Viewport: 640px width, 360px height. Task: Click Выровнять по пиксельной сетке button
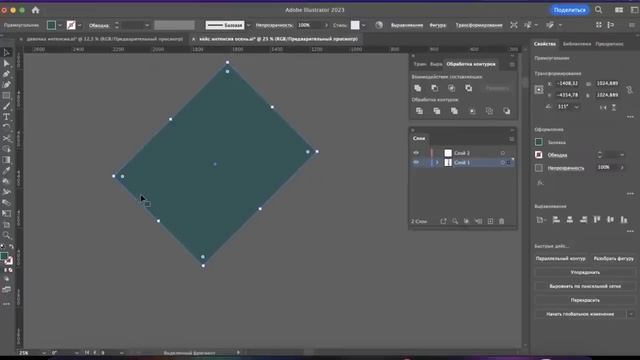tap(585, 286)
